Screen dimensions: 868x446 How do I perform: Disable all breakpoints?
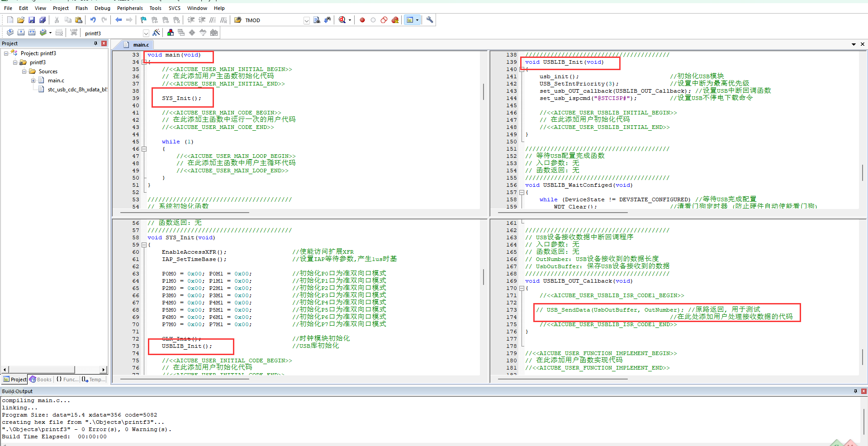[x=384, y=20]
